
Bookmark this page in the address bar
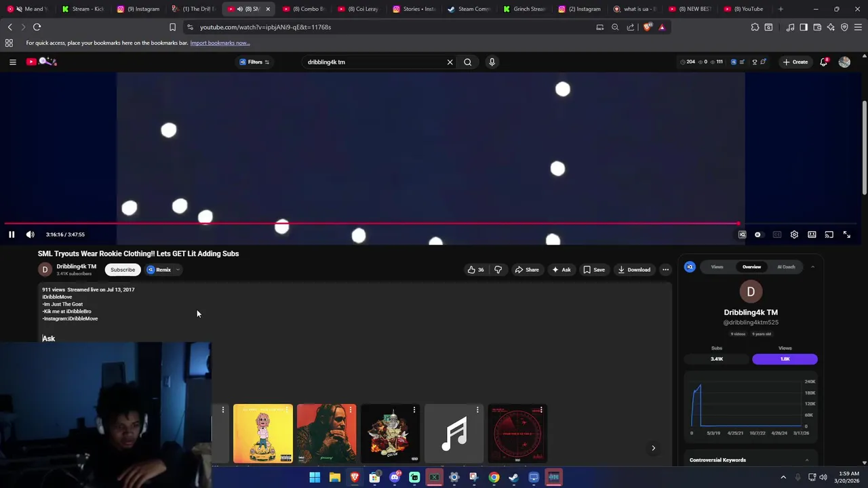[172, 27]
